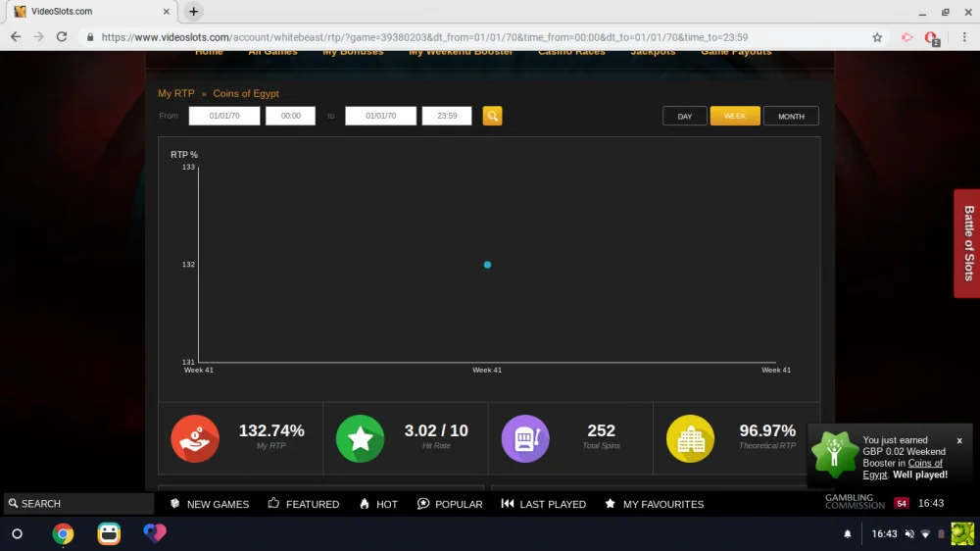This screenshot has height=551, width=980.
Task: Click the From date field 01/01/70
Action: point(224,116)
